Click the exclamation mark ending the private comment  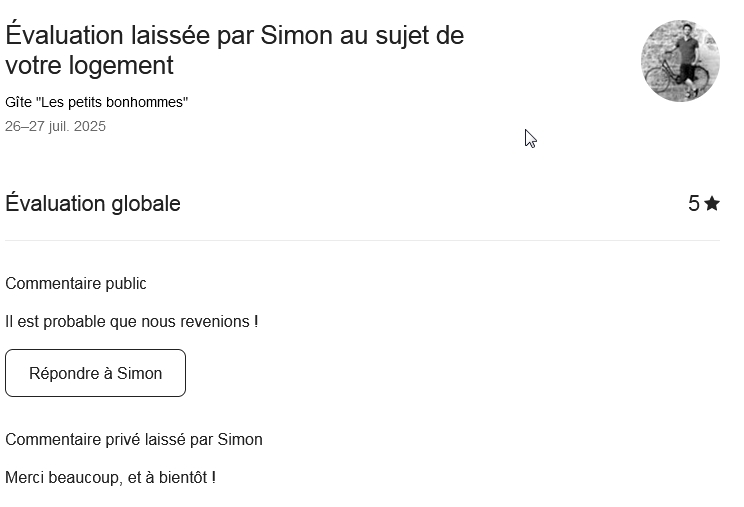pos(214,478)
